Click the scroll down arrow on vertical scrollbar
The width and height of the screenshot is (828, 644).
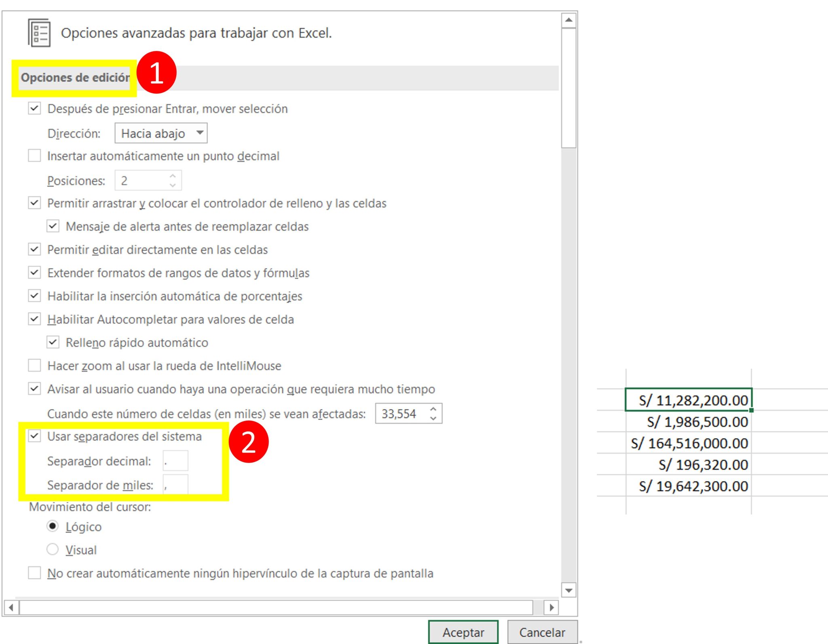point(569,591)
